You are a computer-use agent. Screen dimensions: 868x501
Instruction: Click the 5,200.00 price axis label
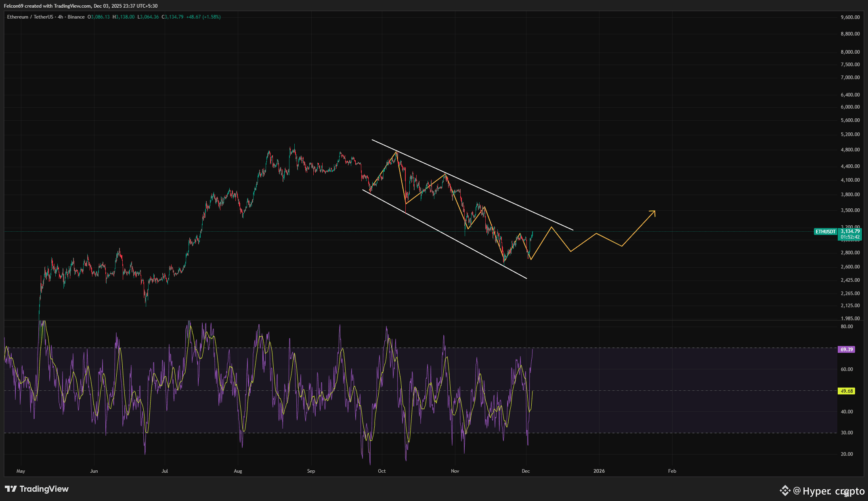coord(850,134)
